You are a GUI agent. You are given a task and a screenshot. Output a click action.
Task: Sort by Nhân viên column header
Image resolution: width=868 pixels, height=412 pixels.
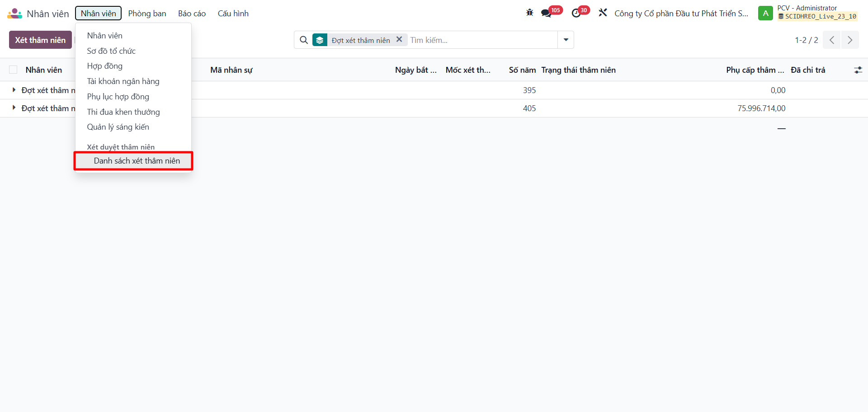click(44, 70)
